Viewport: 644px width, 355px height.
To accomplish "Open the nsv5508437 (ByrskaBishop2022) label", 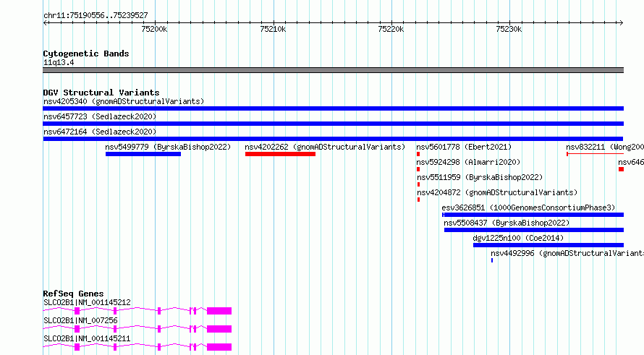I will point(507,223).
